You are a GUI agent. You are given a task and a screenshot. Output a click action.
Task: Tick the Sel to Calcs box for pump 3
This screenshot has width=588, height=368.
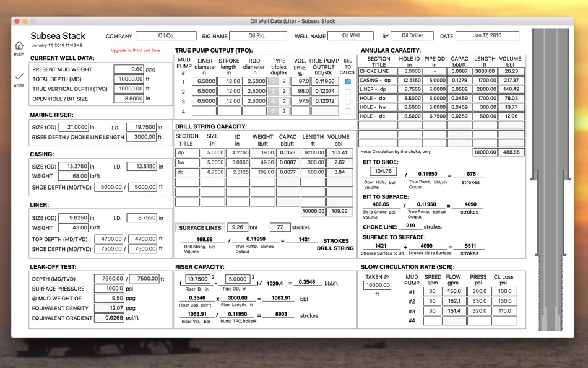click(x=347, y=102)
